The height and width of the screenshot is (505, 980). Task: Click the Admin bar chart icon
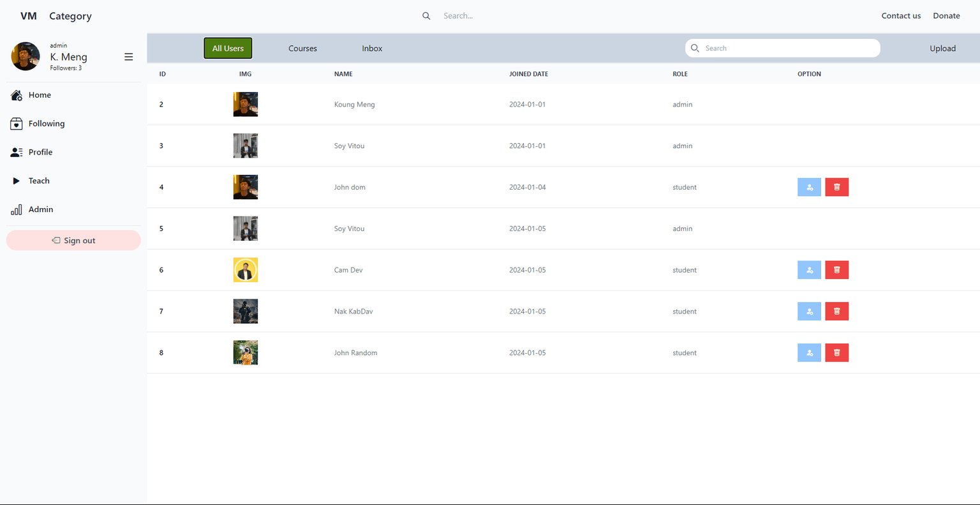pyautogui.click(x=17, y=209)
